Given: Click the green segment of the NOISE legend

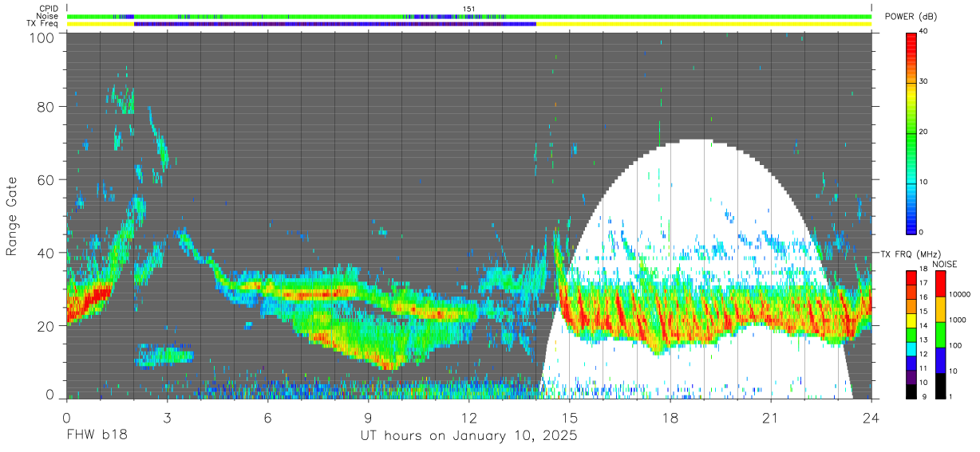Looking at the screenshot, I should [940, 335].
